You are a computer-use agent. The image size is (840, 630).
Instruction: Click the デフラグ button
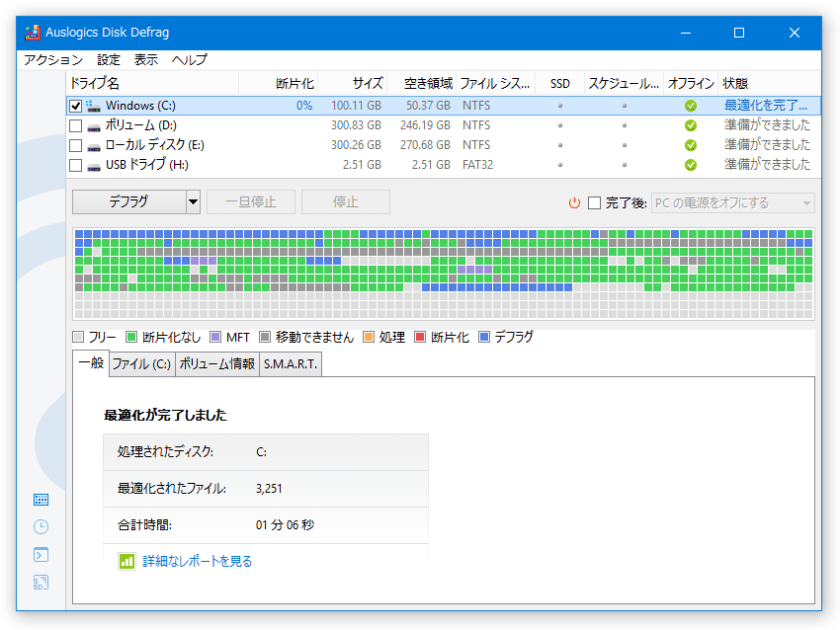tap(129, 202)
